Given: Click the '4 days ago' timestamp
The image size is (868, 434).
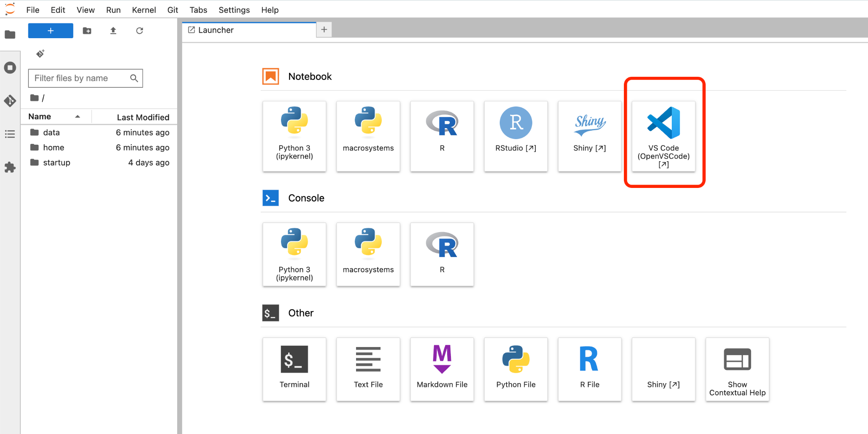Looking at the screenshot, I should point(149,162).
